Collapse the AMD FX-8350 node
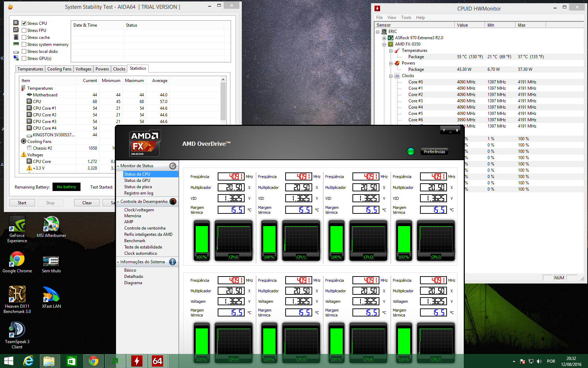 pos(384,44)
